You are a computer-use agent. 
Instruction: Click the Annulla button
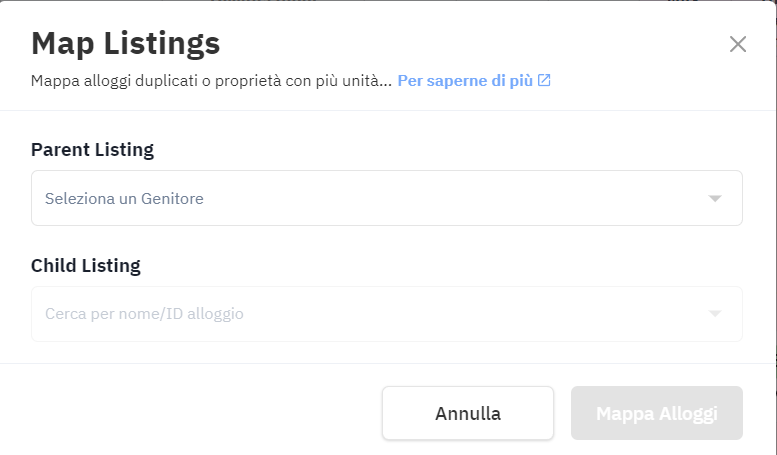coord(468,413)
